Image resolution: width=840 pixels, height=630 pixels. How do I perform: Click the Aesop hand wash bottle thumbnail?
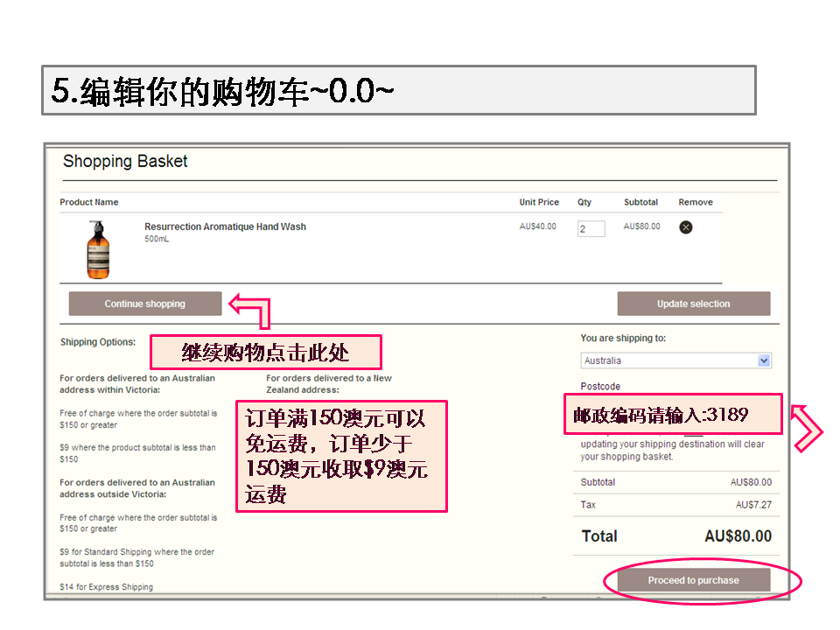pos(99,249)
